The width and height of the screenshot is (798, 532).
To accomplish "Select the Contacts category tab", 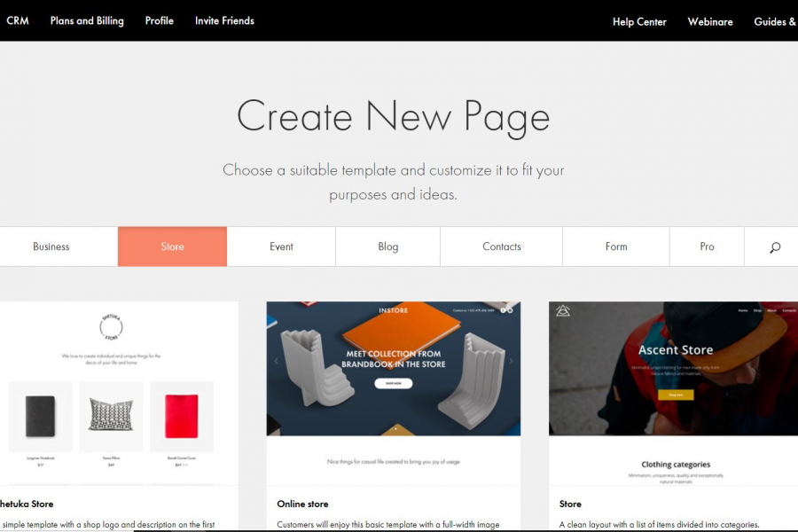I will (x=502, y=246).
